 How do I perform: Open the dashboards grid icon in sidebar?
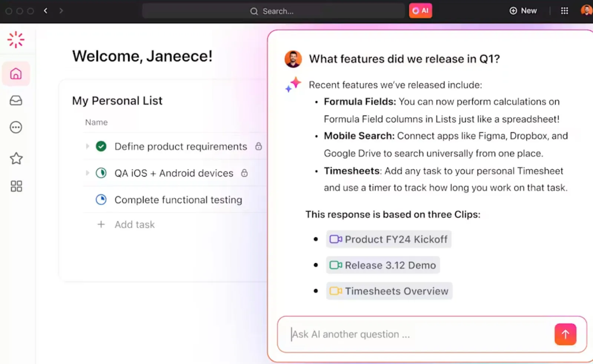click(x=16, y=186)
